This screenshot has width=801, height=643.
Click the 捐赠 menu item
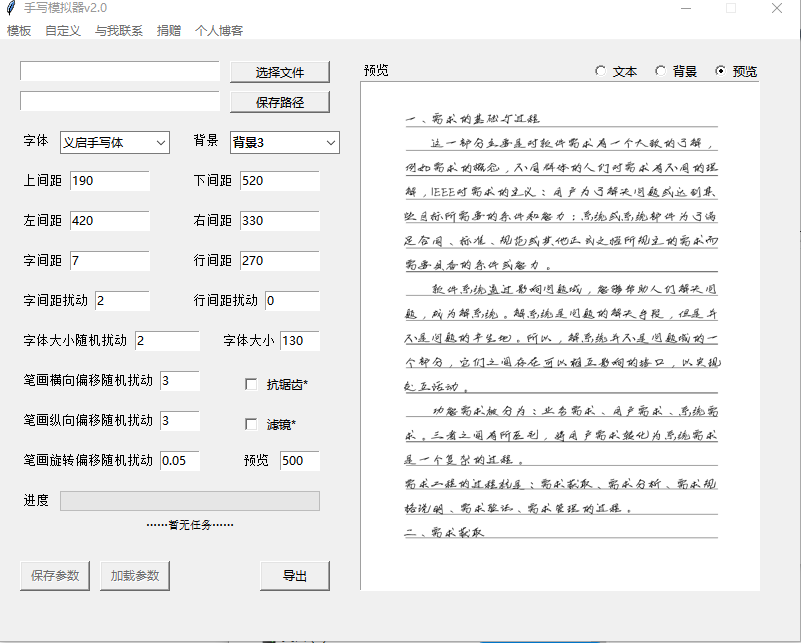click(x=169, y=31)
